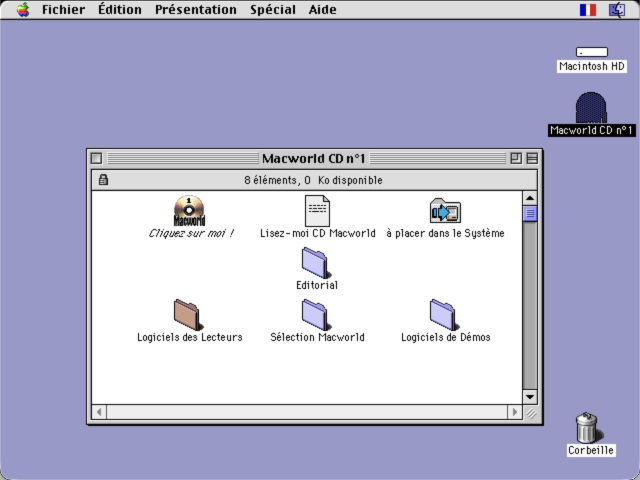The height and width of the screenshot is (480, 640).
Task: Open the Finder application menu icon
Action: 617,10
